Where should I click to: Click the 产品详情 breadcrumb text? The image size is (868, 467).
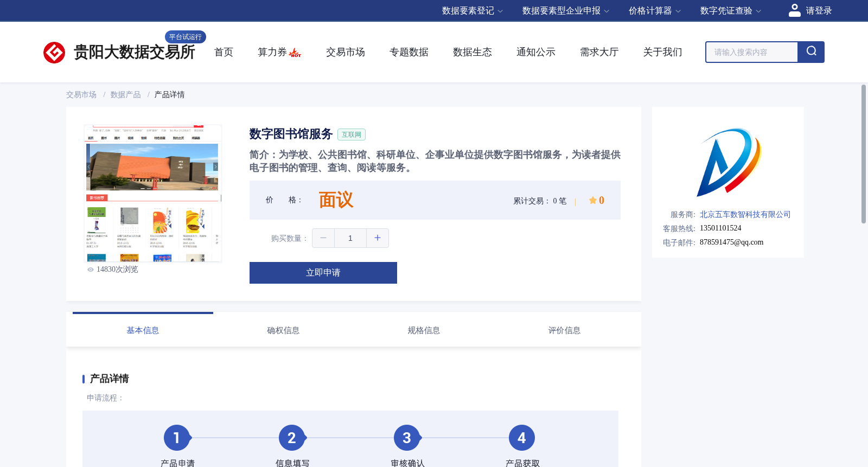(x=169, y=95)
